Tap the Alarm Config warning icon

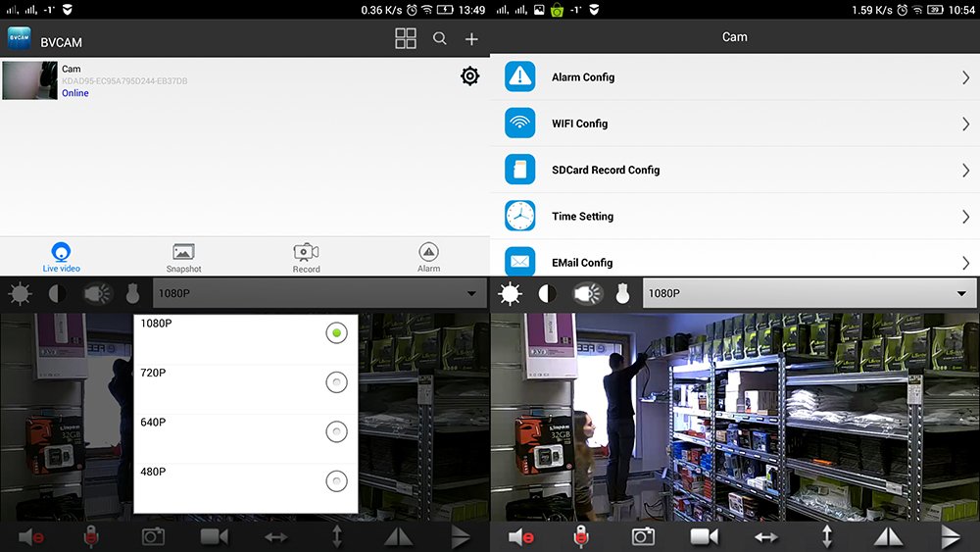(x=520, y=76)
